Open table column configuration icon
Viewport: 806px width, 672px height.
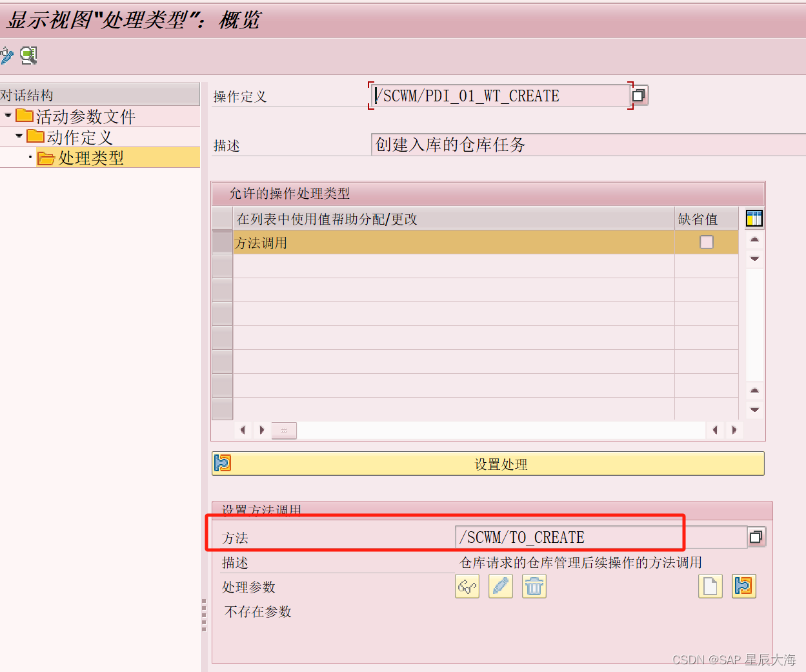[754, 219]
